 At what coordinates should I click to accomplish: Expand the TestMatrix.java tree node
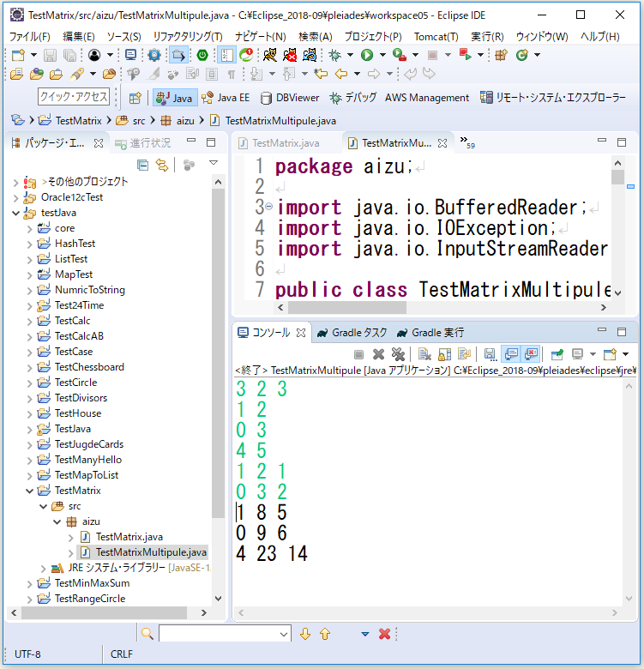[x=71, y=538]
